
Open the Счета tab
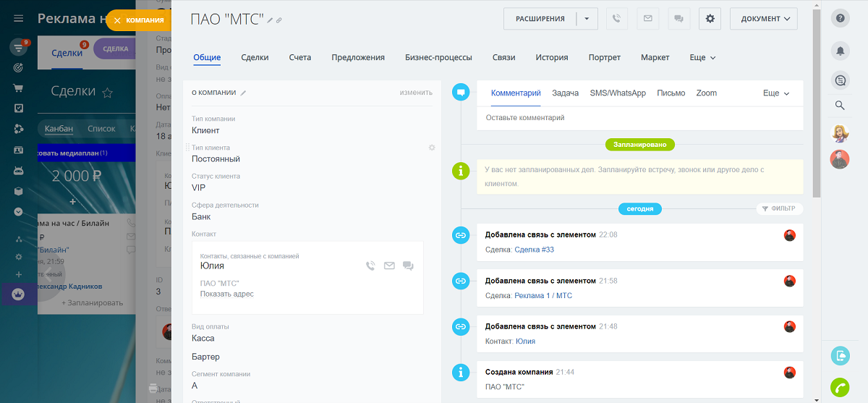tap(299, 57)
